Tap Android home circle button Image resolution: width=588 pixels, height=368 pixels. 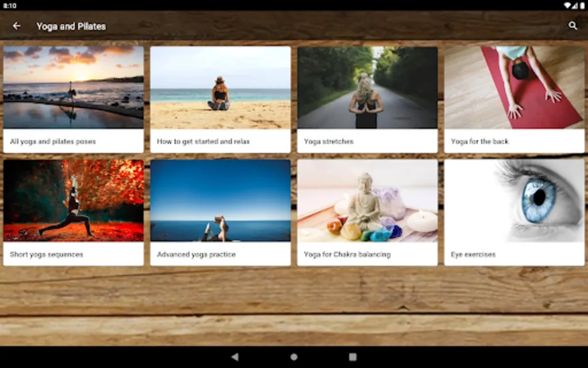tap(294, 356)
